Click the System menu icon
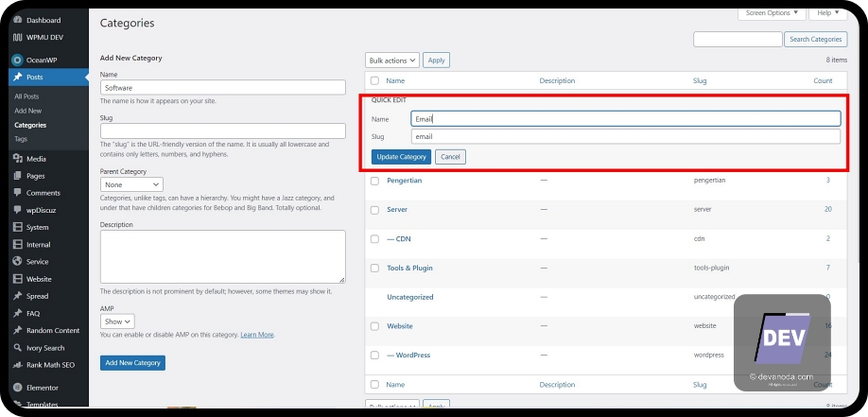 pyautogui.click(x=17, y=228)
